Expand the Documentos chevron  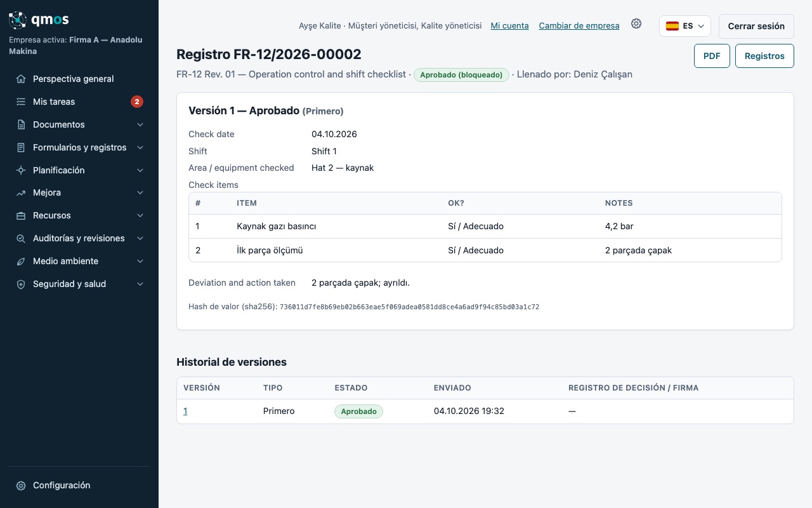point(140,124)
